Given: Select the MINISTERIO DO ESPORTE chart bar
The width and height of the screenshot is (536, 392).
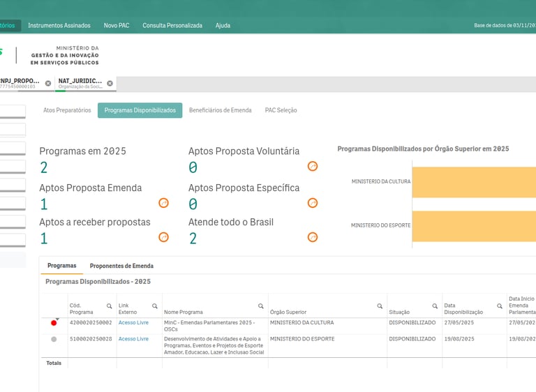Looking at the screenshot, I should click(474, 226).
